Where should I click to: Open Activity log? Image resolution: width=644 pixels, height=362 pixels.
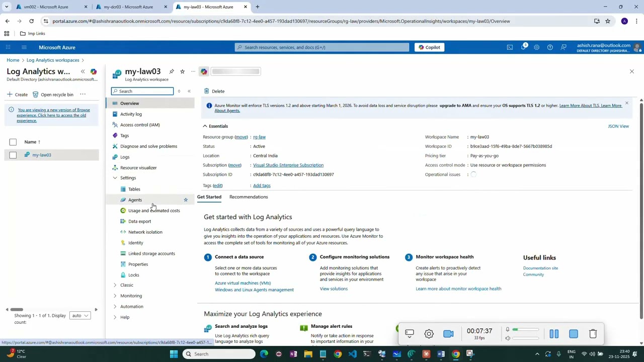click(131, 114)
